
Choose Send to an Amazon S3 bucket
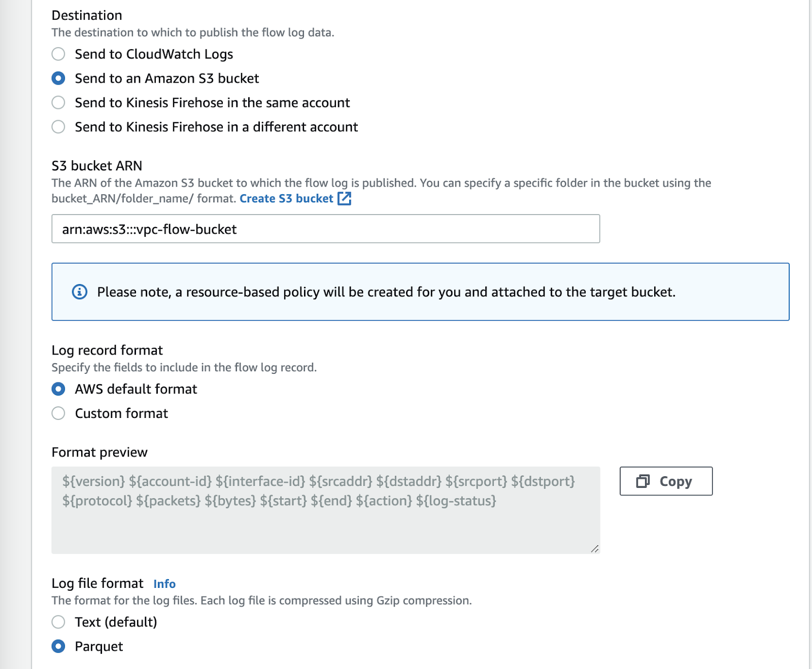[x=58, y=78]
